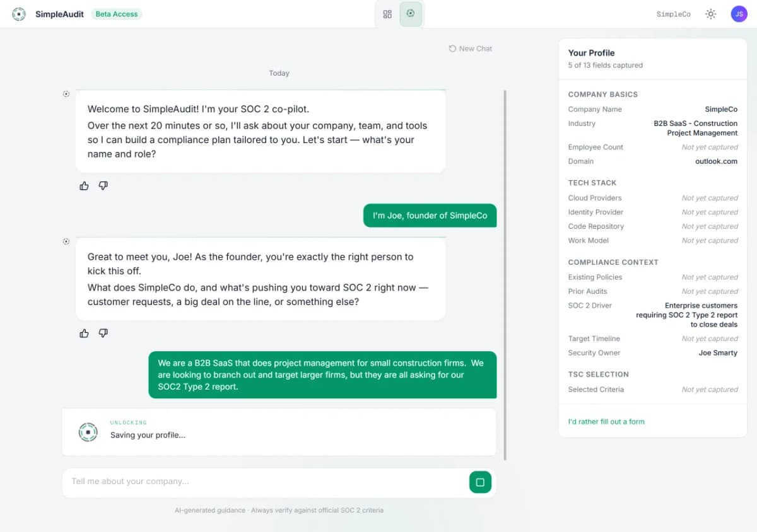Select the active co-pilot tab
This screenshot has width=757, height=532.
411,13
